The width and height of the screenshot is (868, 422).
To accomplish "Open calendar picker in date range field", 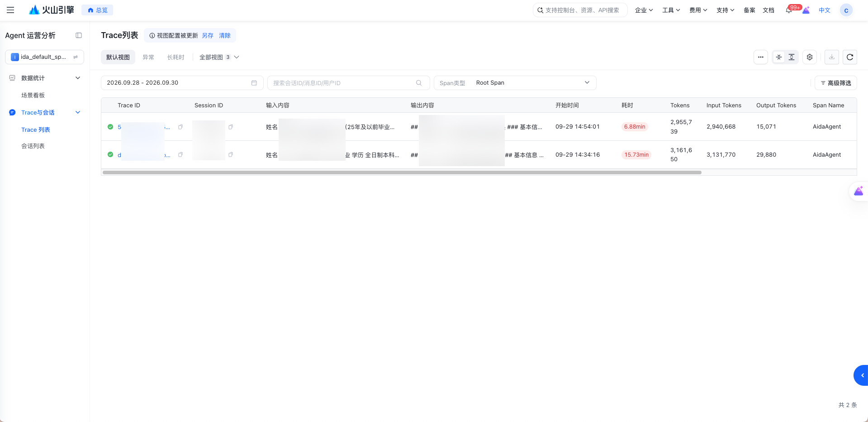I will [254, 83].
